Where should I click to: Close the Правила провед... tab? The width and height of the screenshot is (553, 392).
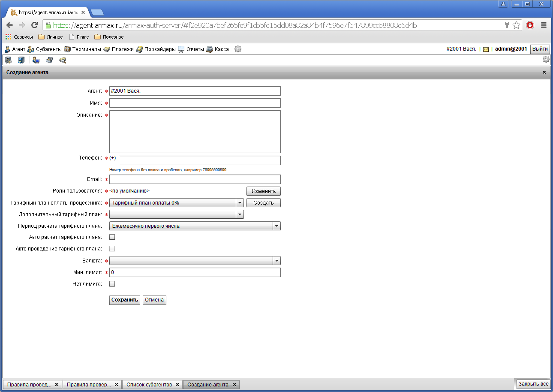click(57, 385)
